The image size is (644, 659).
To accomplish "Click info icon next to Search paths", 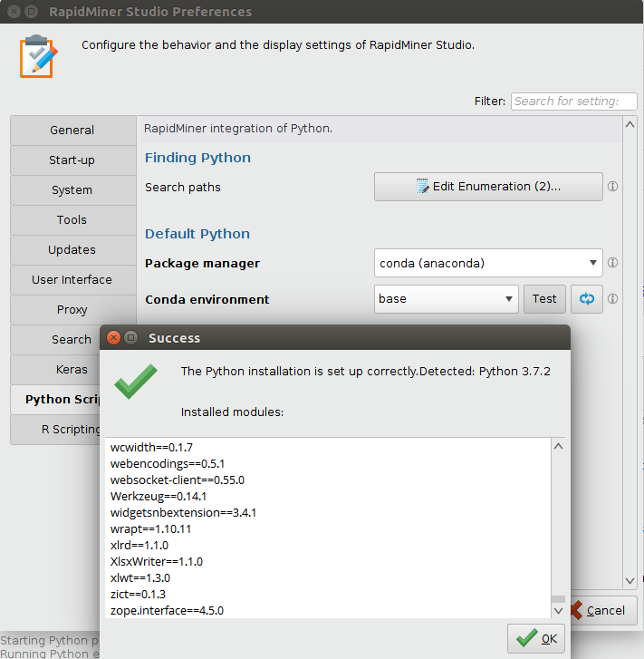I will pyautogui.click(x=612, y=187).
